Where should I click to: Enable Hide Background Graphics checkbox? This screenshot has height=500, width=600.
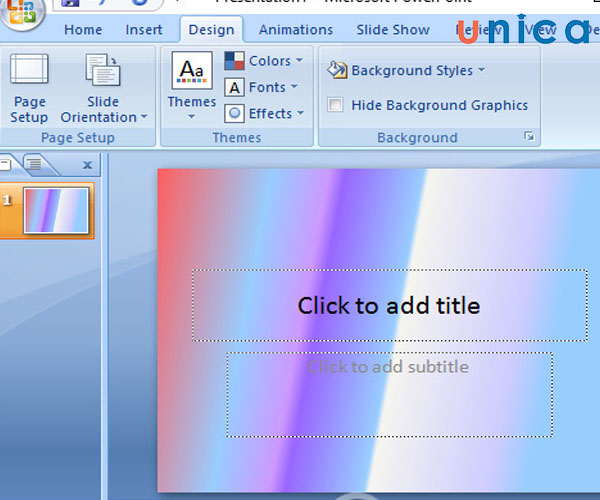click(x=335, y=104)
